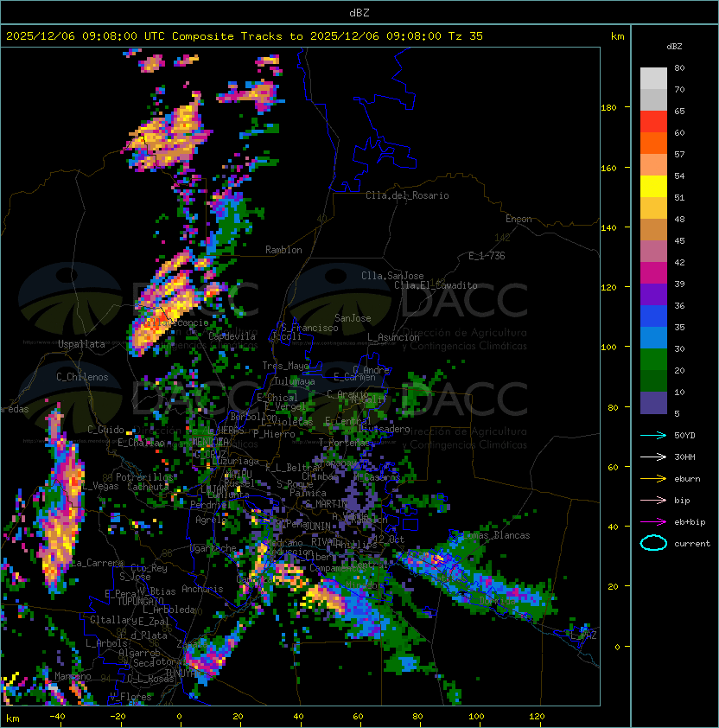The image size is (719, 728).
Task: Click the '-20' tick on the bottom km axis
Action: [117, 717]
